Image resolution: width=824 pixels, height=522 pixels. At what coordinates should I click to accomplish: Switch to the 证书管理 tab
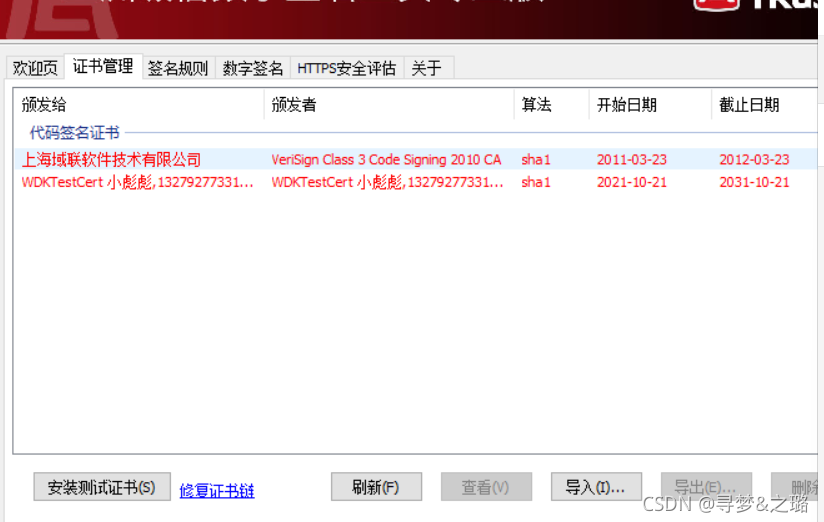click(103, 66)
